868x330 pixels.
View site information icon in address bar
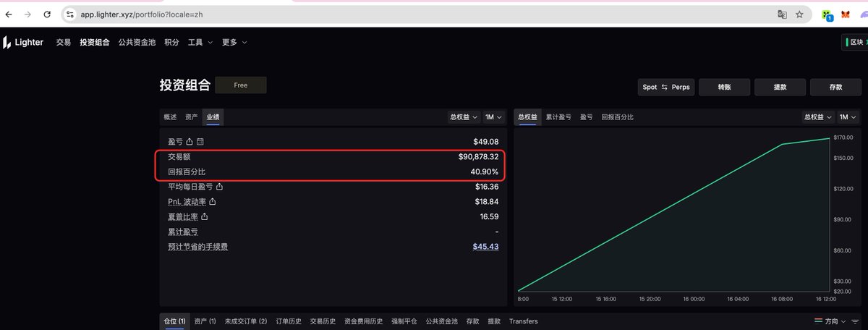[x=70, y=14]
